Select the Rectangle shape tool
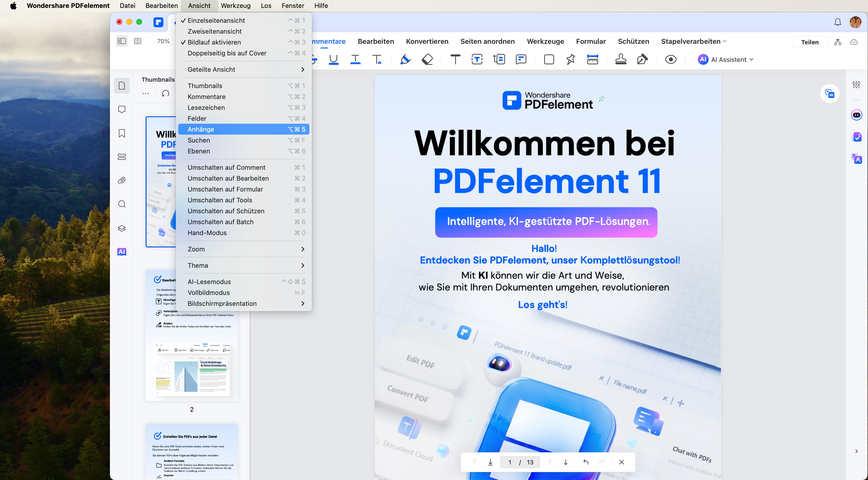The width and height of the screenshot is (868, 480). [x=549, y=59]
